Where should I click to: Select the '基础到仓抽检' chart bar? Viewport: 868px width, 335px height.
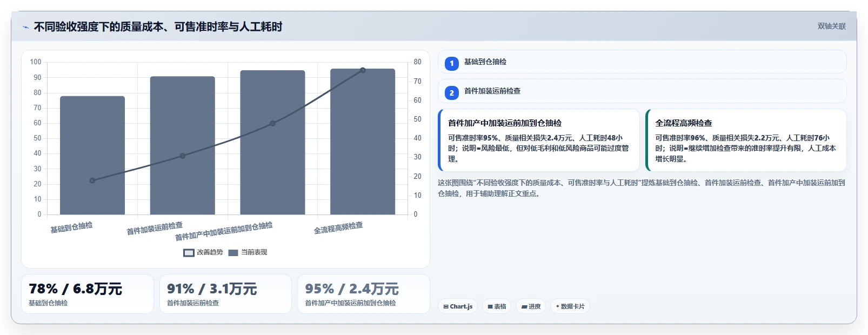tap(92, 155)
